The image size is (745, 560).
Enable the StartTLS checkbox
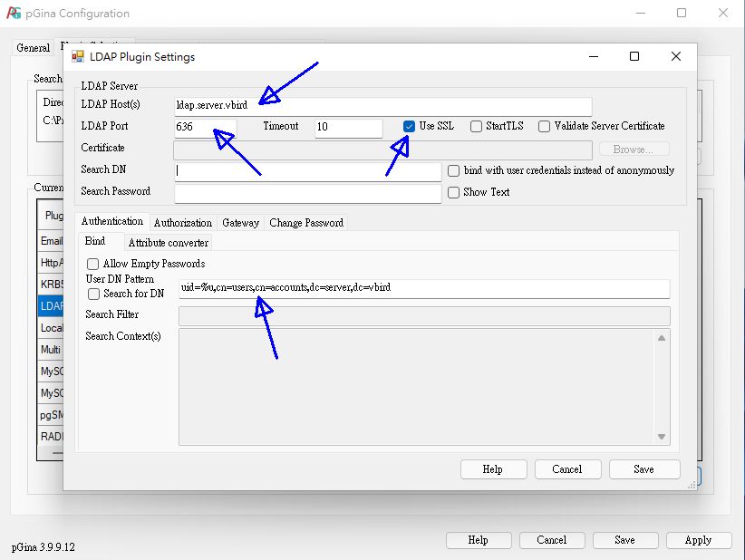[476, 127]
